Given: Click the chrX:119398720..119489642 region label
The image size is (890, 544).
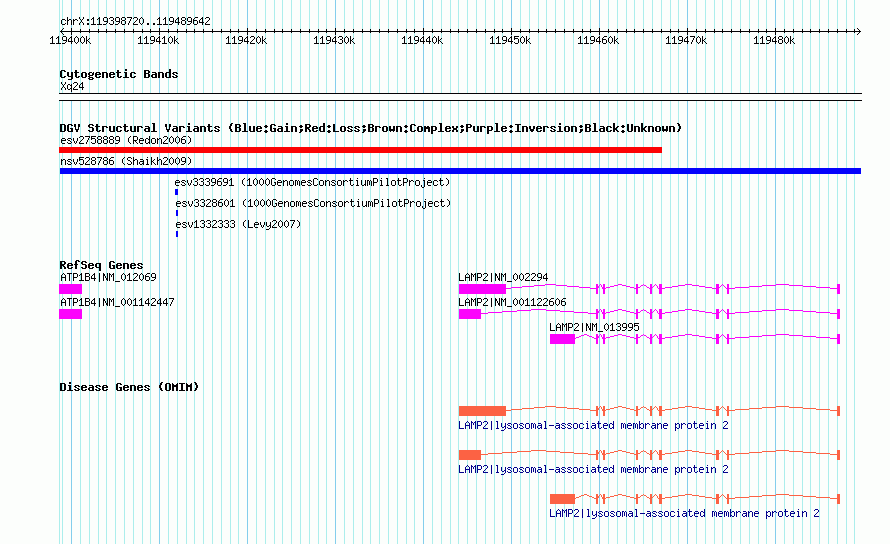Looking at the screenshot, I should click(x=135, y=22).
